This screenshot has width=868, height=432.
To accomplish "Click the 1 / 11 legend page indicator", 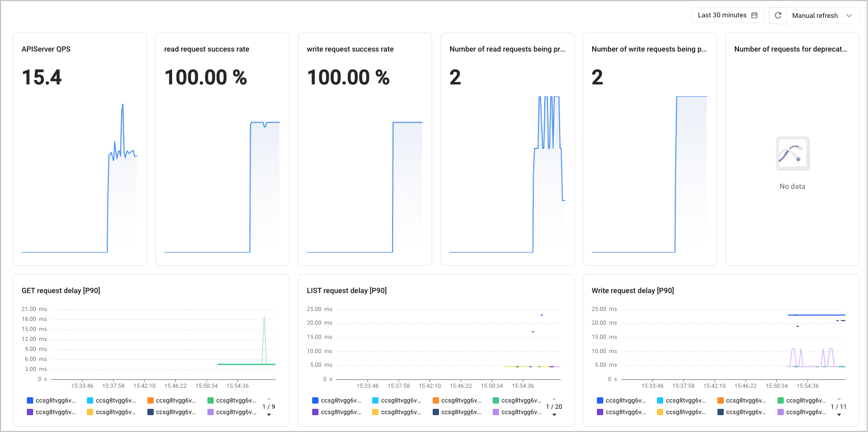I will click(x=839, y=407).
